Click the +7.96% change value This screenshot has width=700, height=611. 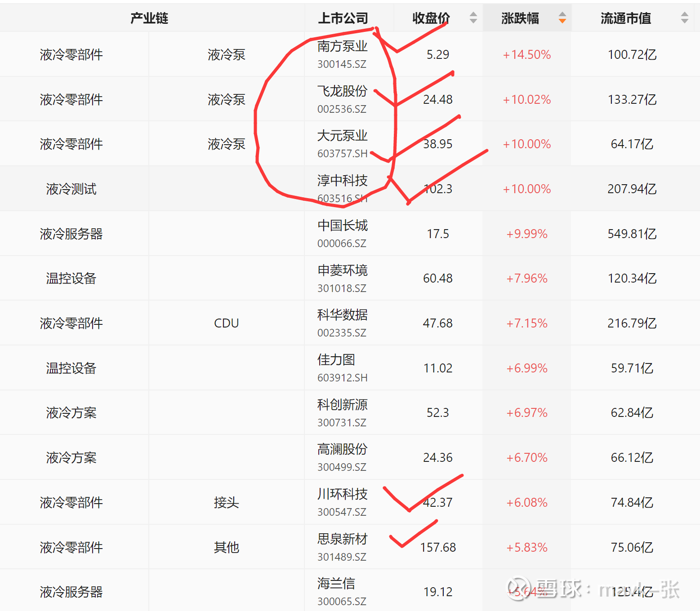coord(527,279)
